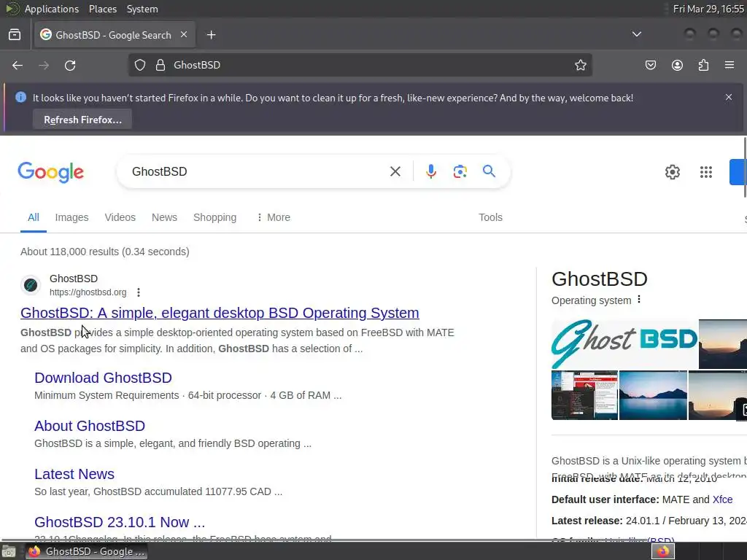Reload the current page
The height and width of the screenshot is (560, 747).
[70, 65]
